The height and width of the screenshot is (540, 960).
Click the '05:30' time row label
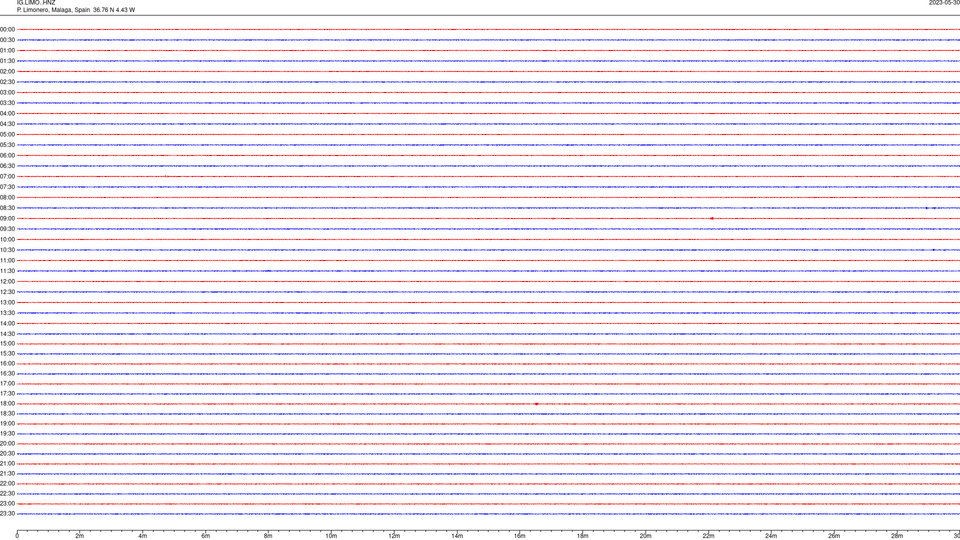coord(7,145)
